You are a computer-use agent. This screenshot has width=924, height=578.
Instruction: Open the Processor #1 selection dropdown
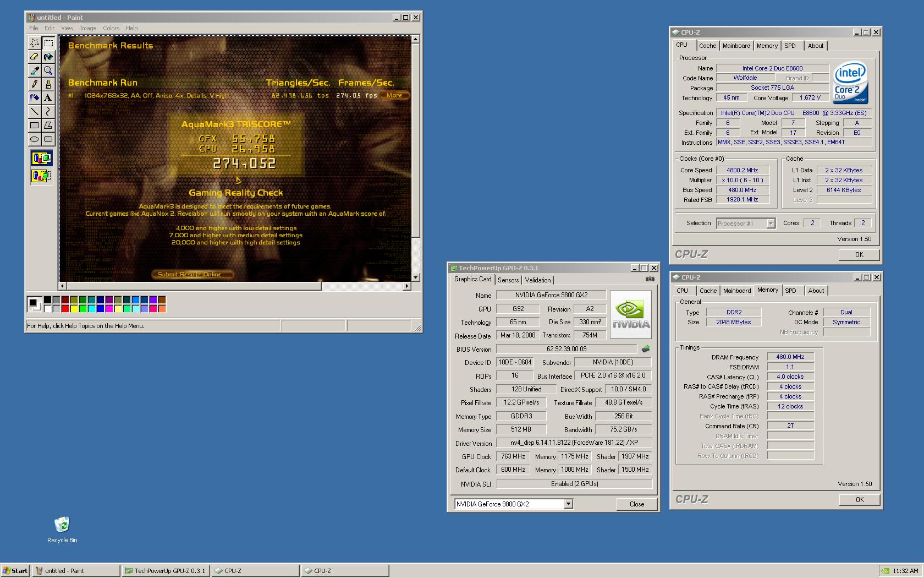click(771, 223)
